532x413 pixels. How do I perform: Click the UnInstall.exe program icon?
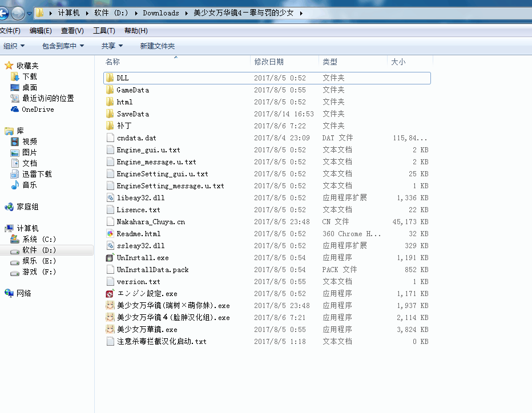click(x=110, y=258)
